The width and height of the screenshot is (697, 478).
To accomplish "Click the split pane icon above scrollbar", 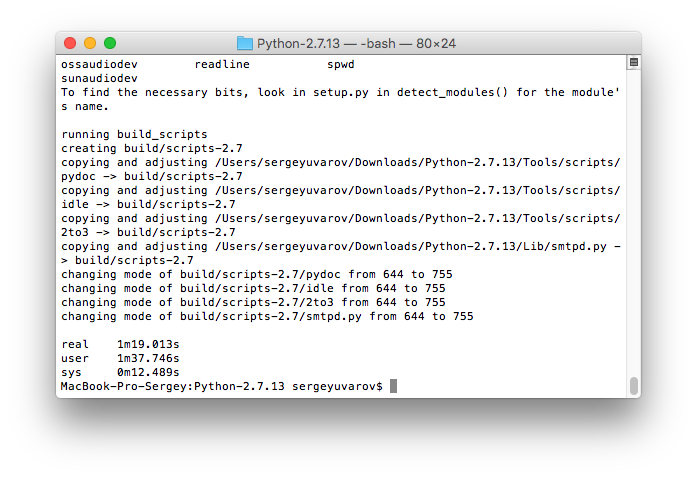I will click(x=633, y=62).
